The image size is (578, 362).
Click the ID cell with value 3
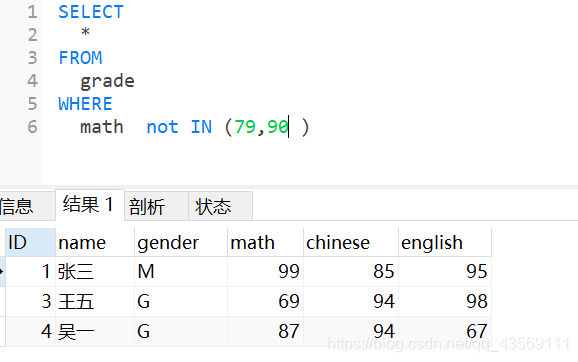click(x=31, y=302)
